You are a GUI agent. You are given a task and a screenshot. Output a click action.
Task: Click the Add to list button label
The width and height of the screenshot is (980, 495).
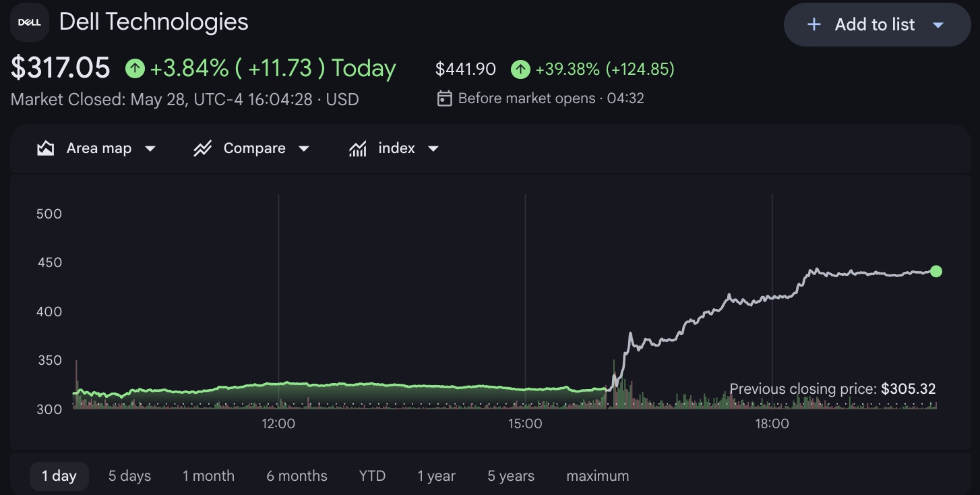click(x=875, y=25)
